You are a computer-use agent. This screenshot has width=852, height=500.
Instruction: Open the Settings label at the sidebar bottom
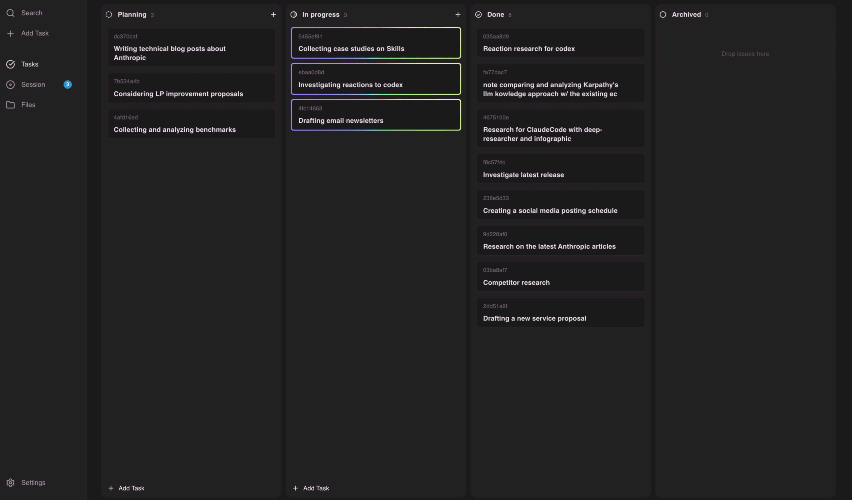click(33, 483)
